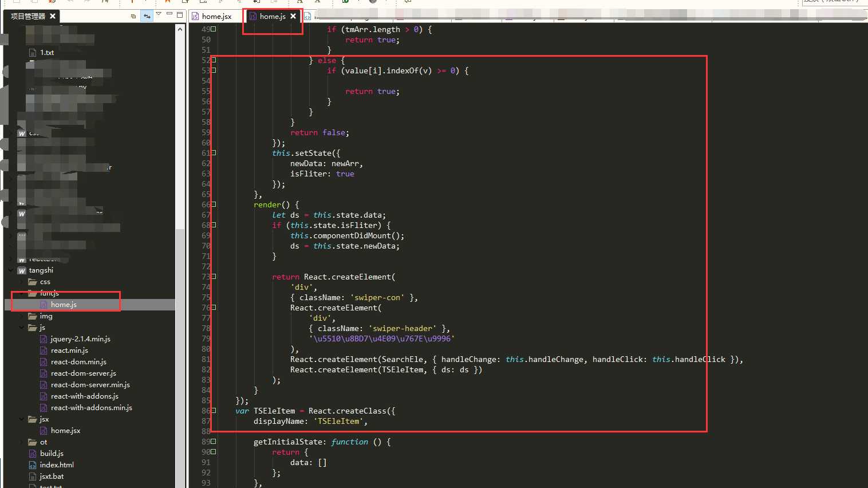868x488 pixels.
Task: Select react-dom.min.js in the tree
Action: tap(78, 362)
